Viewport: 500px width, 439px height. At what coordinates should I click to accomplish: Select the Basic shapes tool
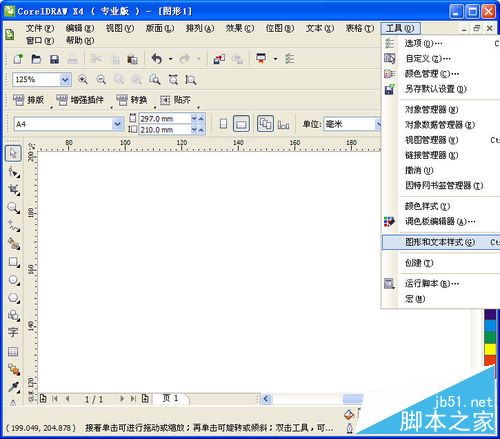14,315
